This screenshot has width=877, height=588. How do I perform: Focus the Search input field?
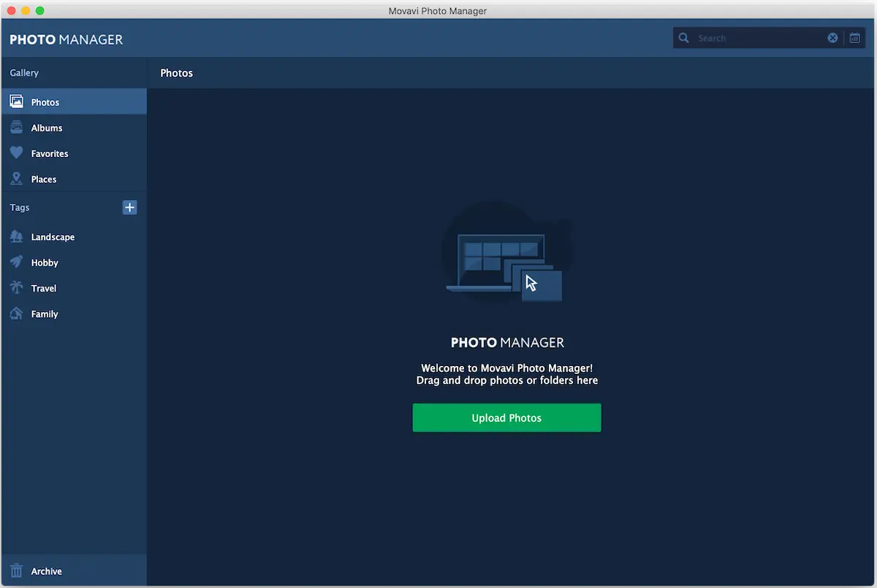coord(759,38)
